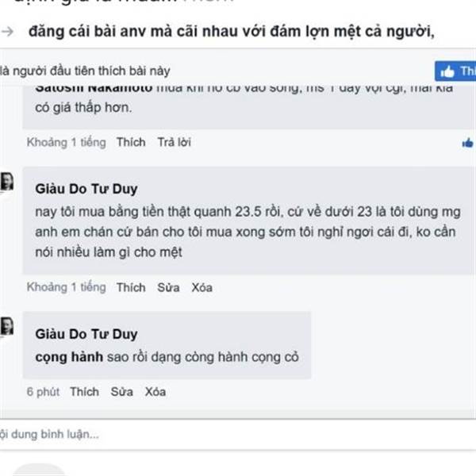Image resolution: width=476 pixels, height=476 pixels.
Task: Click the share arrow icon beside the post
Action: click(x=8, y=31)
